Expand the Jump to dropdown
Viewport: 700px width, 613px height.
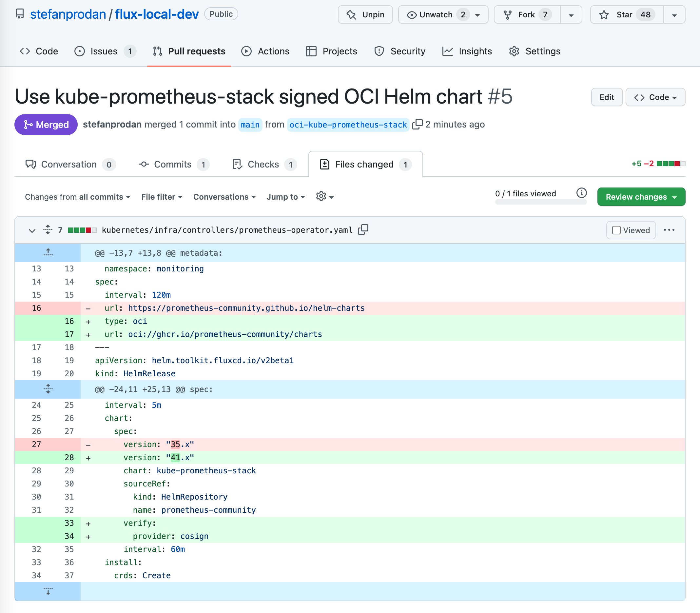(285, 197)
